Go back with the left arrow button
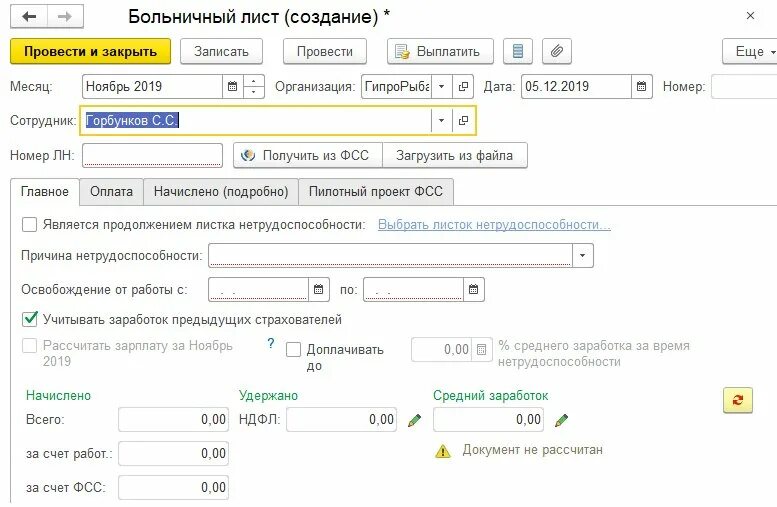The image size is (777, 507). (x=29, y=17)
